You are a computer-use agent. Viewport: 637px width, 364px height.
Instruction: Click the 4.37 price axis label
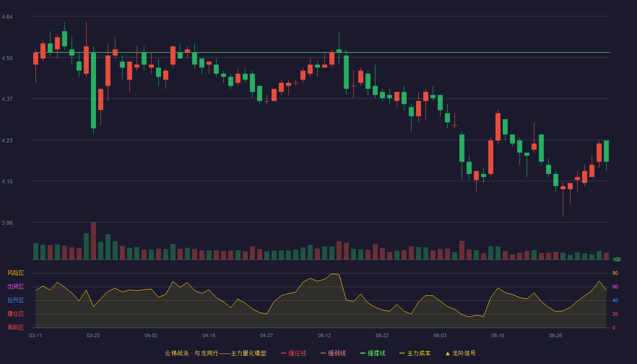(7, 99)
